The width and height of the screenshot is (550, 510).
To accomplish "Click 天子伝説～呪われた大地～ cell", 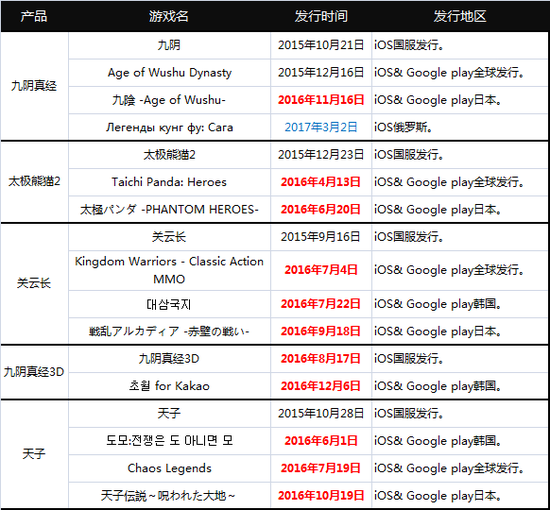I will 169,496.
